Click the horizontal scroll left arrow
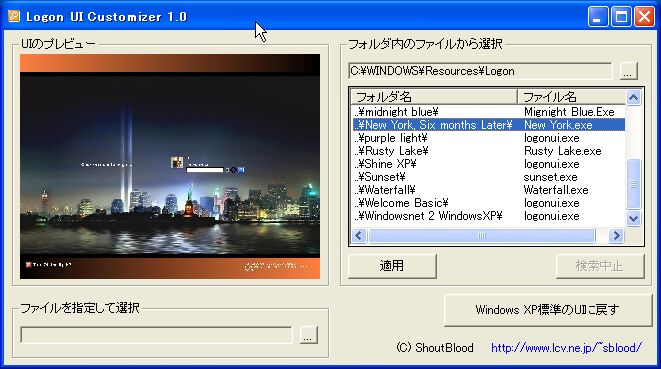The image size is (661, 369). [x=359, y=235]
